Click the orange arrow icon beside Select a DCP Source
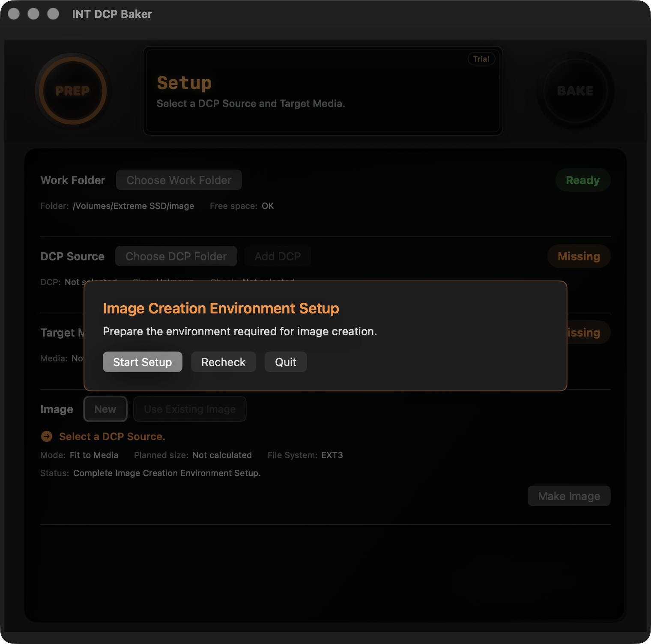Image resolution: width=651 pixels, height=644 pixels. [x=47, y=436]
